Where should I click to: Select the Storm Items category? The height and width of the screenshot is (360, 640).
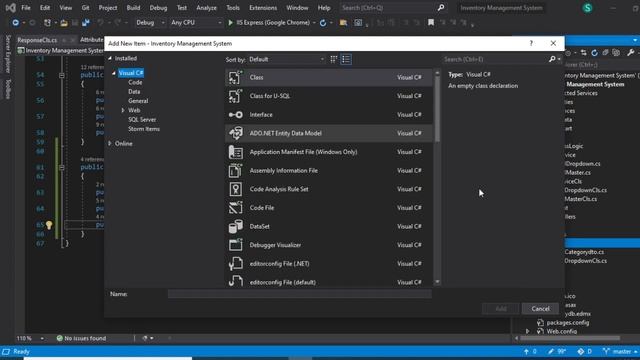click(x=144, y=129)
